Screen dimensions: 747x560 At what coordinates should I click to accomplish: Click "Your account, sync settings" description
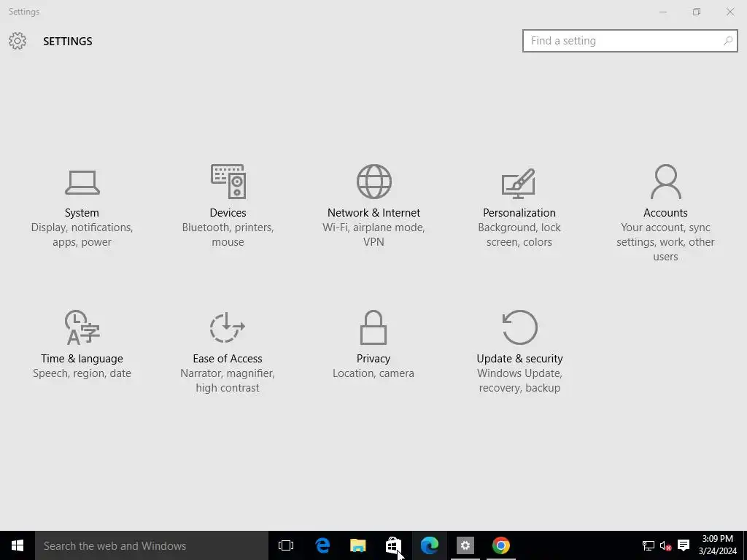(x=665, y=242)
